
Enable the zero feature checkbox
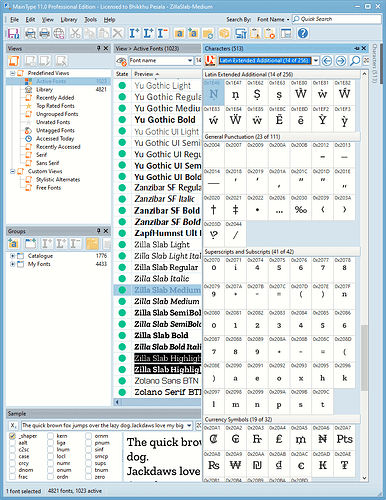tap(88, 477)
